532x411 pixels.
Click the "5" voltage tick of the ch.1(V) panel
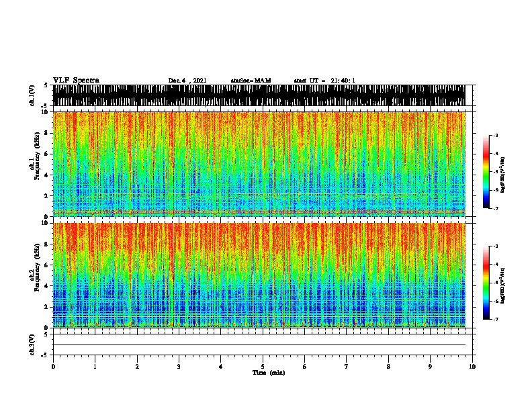46,85
